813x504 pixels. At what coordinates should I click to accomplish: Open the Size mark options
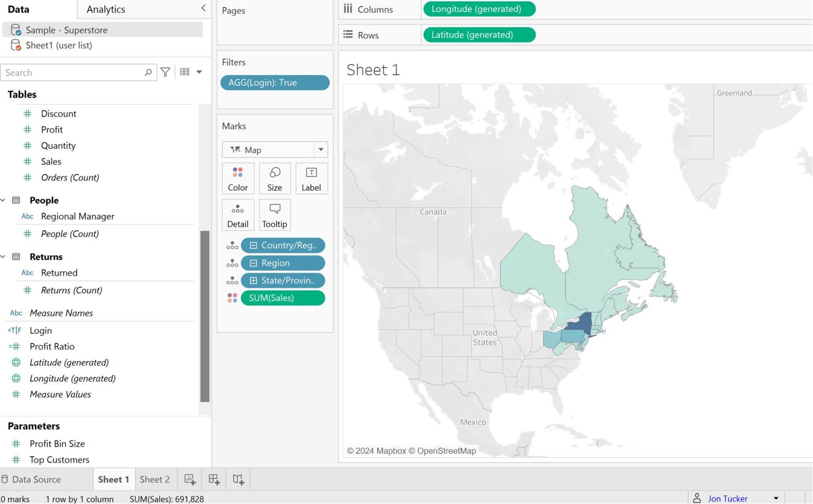click(x=275, y=178)
